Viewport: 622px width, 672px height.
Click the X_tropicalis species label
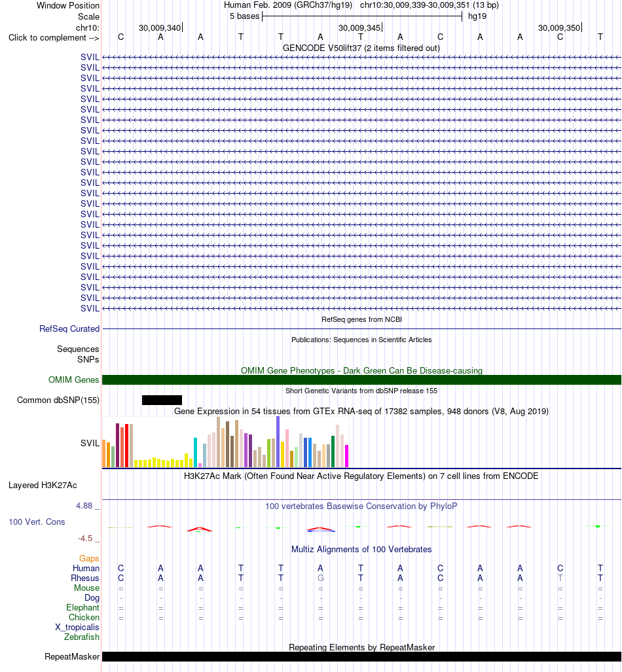click(x=77, y=628)
